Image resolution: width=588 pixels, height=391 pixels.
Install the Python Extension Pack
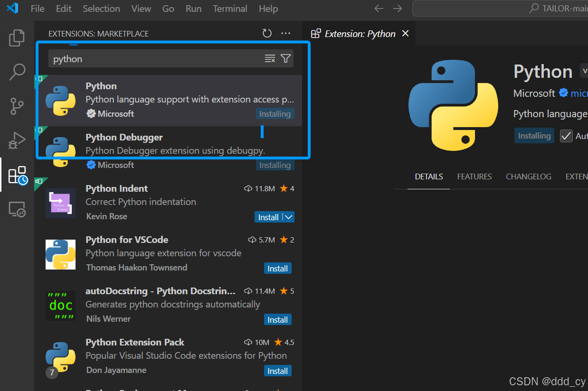(x=278, y=371)
